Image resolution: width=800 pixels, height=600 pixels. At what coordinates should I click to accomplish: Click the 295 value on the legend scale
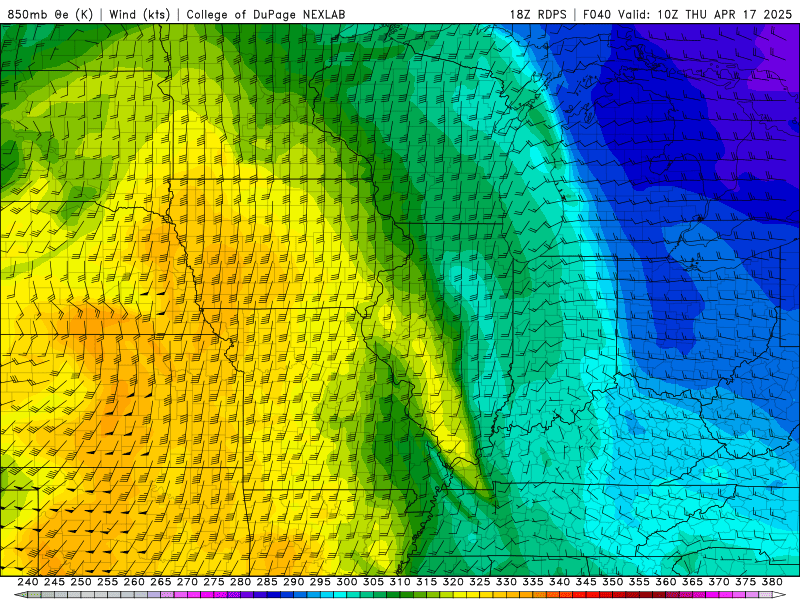coord(320,582)
